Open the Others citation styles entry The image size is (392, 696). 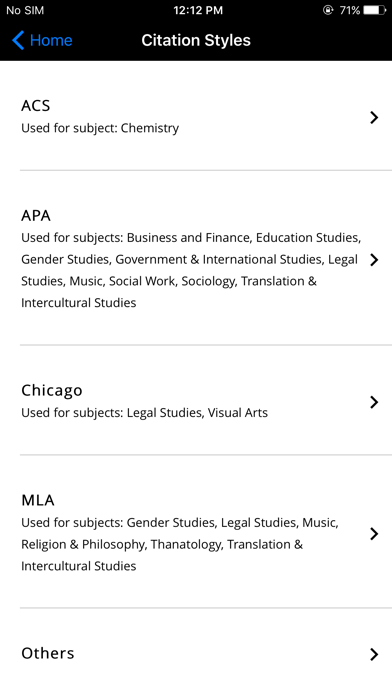pos(196,652)
